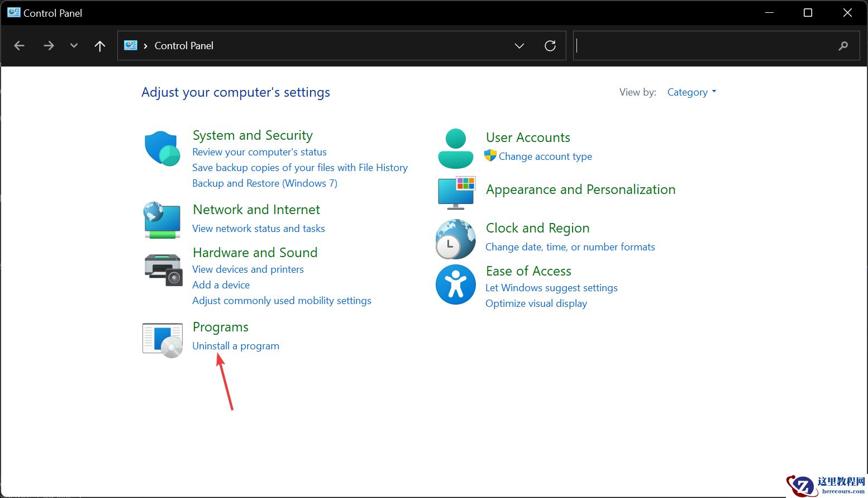Image resolution: width=868 pixels, height=498 pixels.
Task: Open View network status and tasks
Action: [259, 228]
